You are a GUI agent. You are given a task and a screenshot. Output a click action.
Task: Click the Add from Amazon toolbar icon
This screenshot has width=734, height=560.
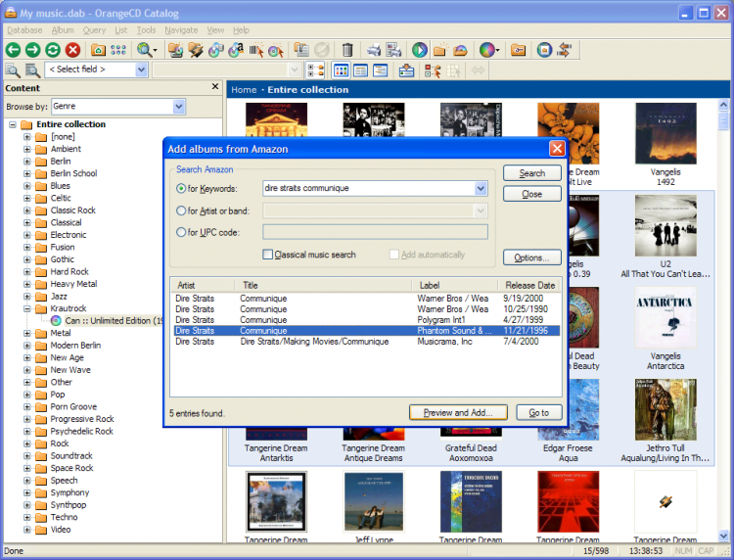click(x=235, y=50)
